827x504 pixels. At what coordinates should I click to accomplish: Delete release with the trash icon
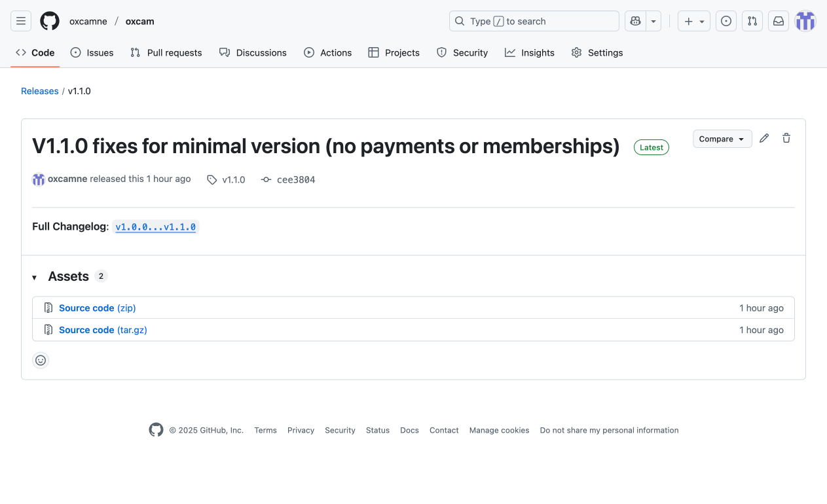(786, 138)
